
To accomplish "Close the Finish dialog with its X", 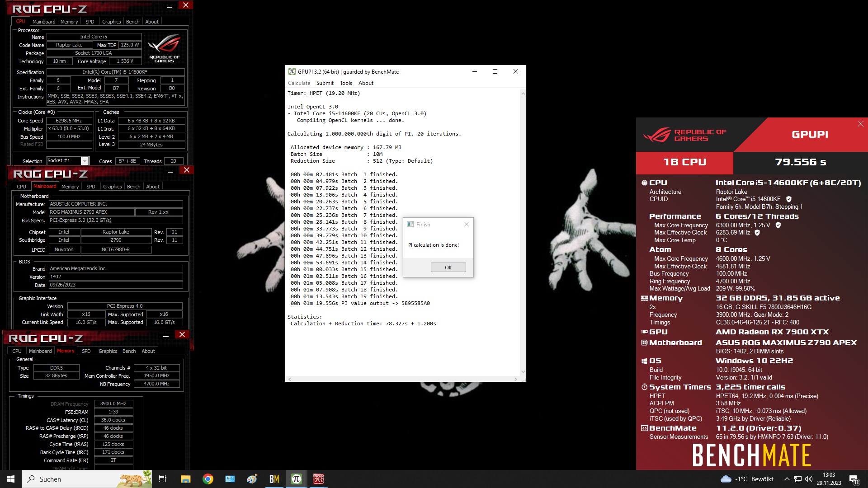I will pos(467,224).
